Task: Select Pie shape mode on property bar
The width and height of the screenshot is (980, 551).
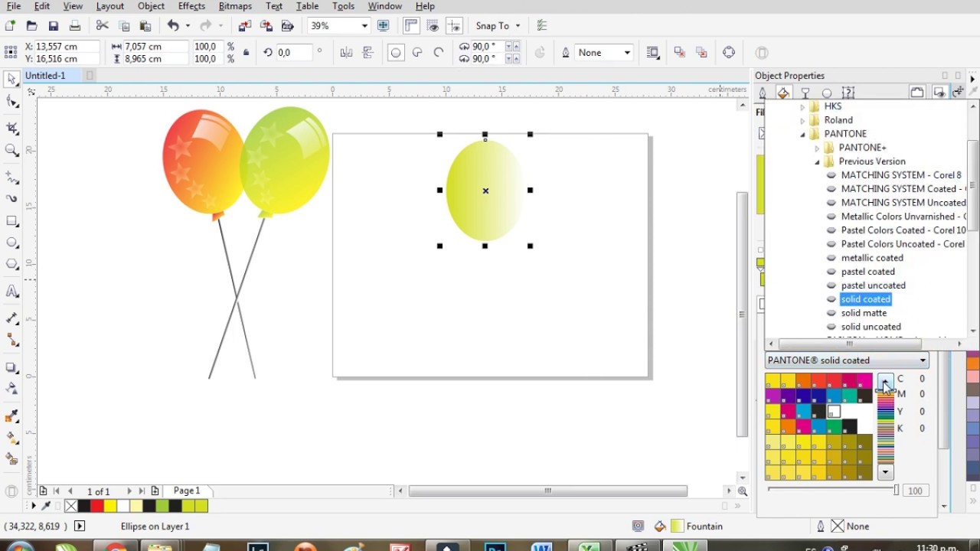Action: pos(417,53)
